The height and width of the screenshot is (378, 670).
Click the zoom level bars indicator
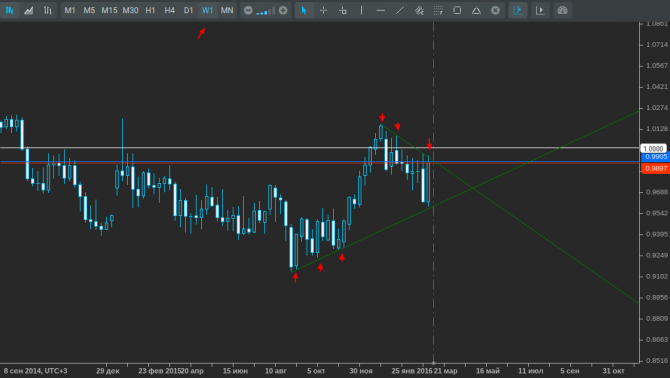click(265, 11)
